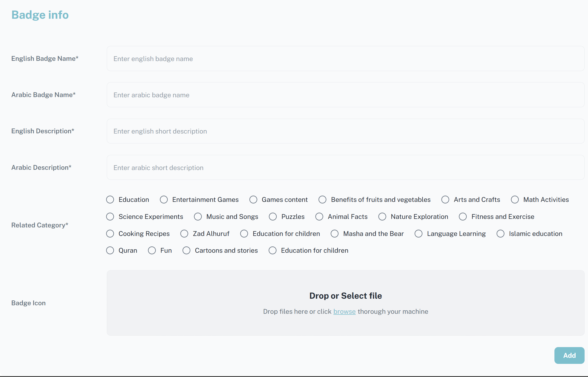This screenshot has height=377, width=588.
Task: Select the Education category radio button
Action: (x=110, y=200)
